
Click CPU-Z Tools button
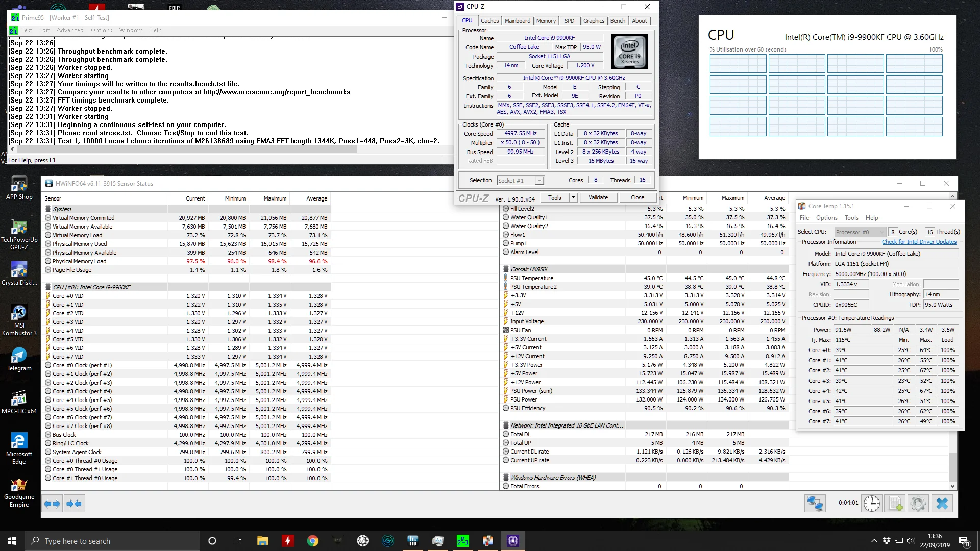(555, 197)
